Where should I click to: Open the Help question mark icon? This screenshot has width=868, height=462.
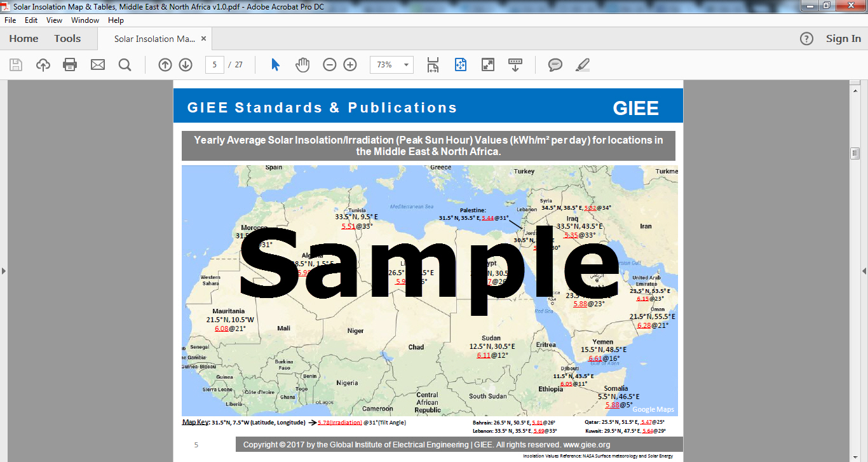pyautogui.click(x=806, y=39)
